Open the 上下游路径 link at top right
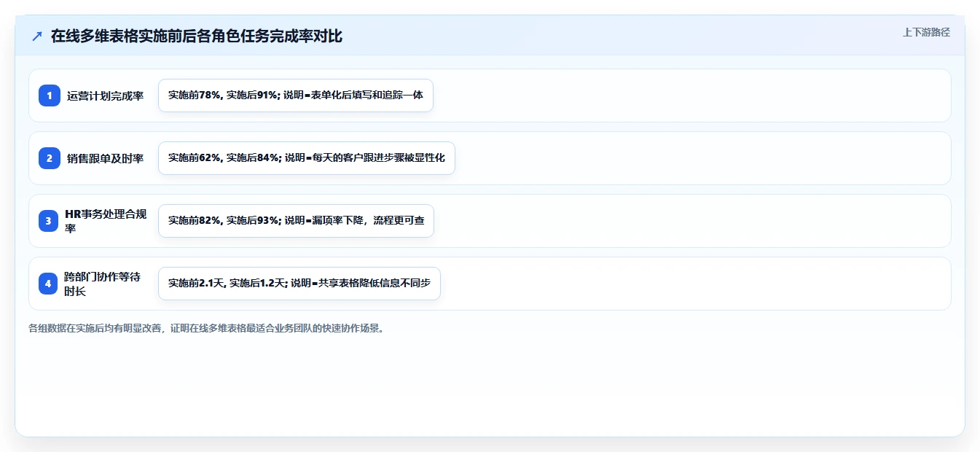Image resolution: width=980 pixels, height=452 pixels. (x=926, y=32)
